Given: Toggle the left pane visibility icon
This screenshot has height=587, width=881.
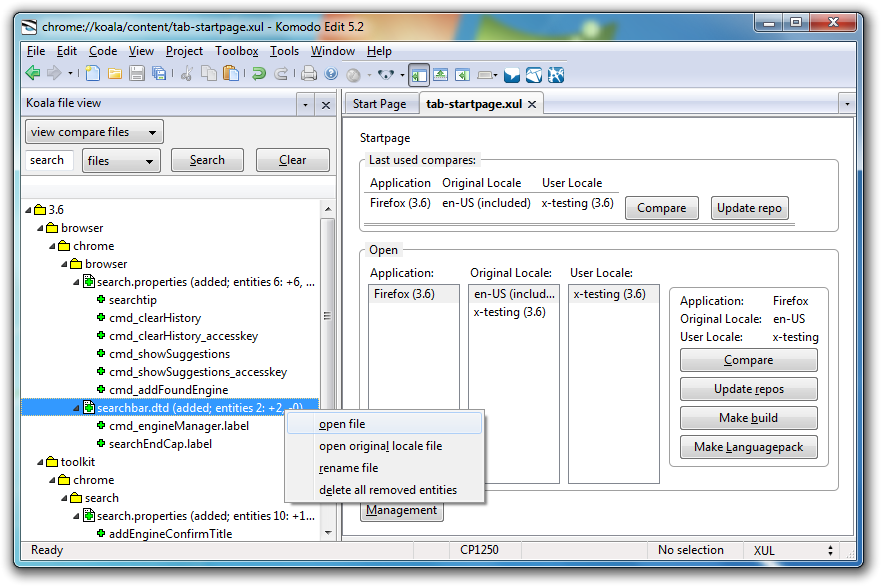Looking at the screenshot, I should click(419, 75).
